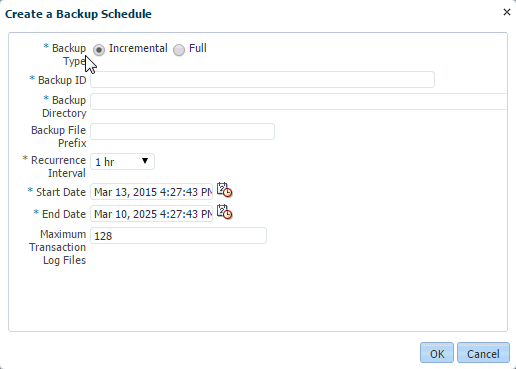Click the Backup Type label
Viewport: 516px width, 369px height.
click(65, 55)
